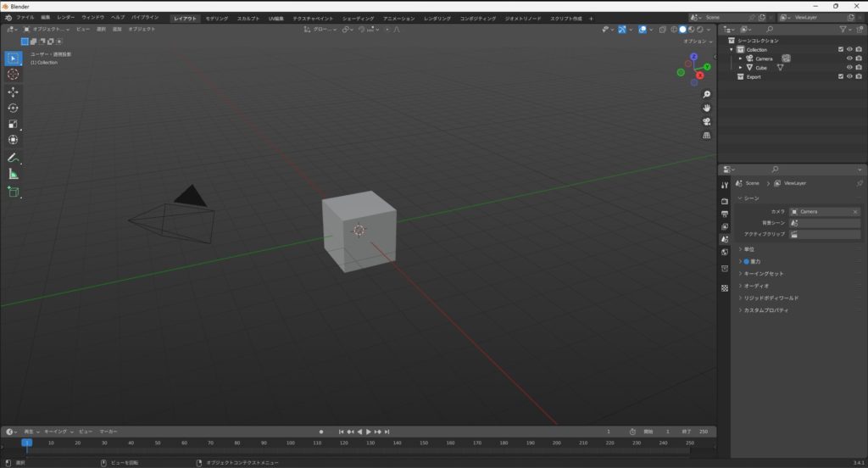Toggle the 重力 (Gravity) checkbox
Image resolution: width=868 pixels, height=468 pixels.
tap(747, 261)
